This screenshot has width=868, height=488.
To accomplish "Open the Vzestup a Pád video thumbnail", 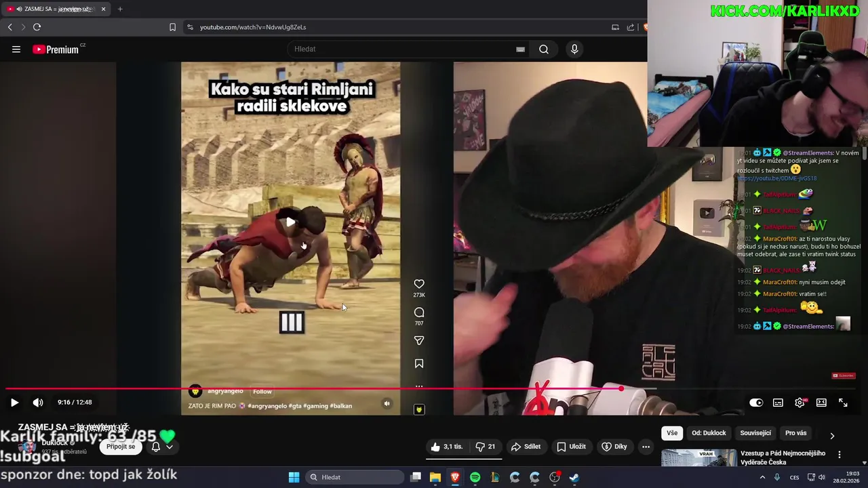I will [x=698, y=457].
